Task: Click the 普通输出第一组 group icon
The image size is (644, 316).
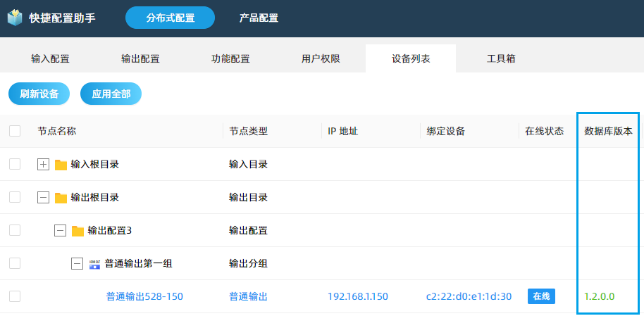Action: click(95, 264)
